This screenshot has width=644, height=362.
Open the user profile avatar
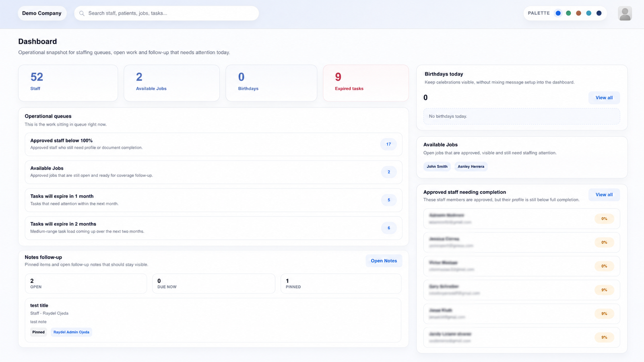pyautogui.click(x=625, y=13)
